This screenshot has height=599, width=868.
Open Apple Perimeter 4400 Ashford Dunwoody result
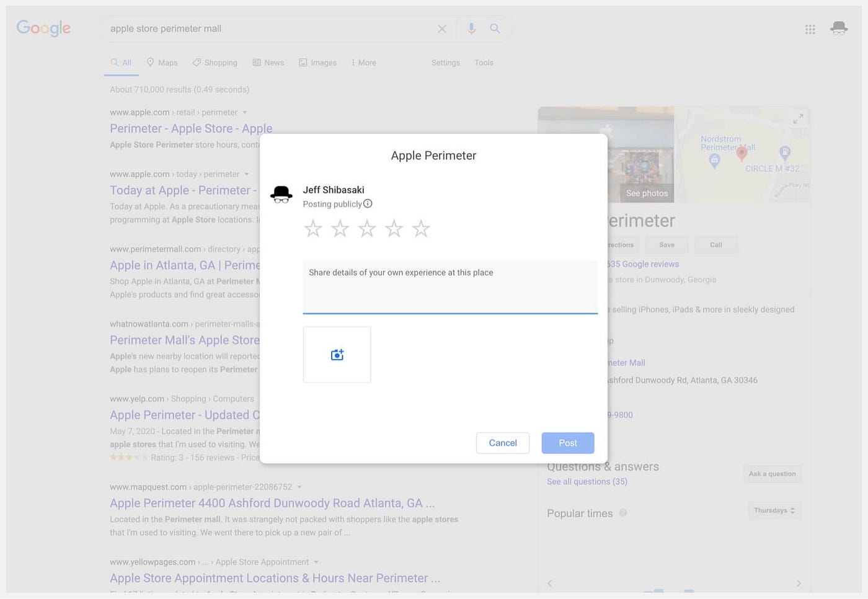point(272,504)
